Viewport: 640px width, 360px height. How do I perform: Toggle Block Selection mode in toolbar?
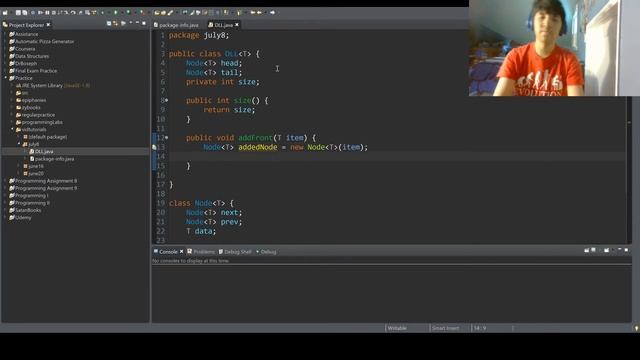point(211,13)
